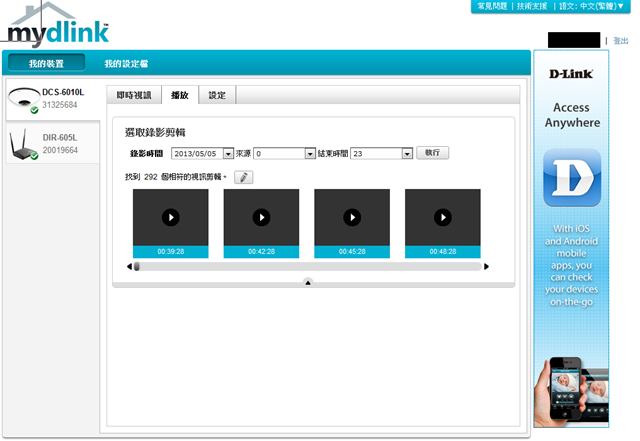Click the device number 31325684
This screenshot has width=640, height=441.
tap(60, 105)
